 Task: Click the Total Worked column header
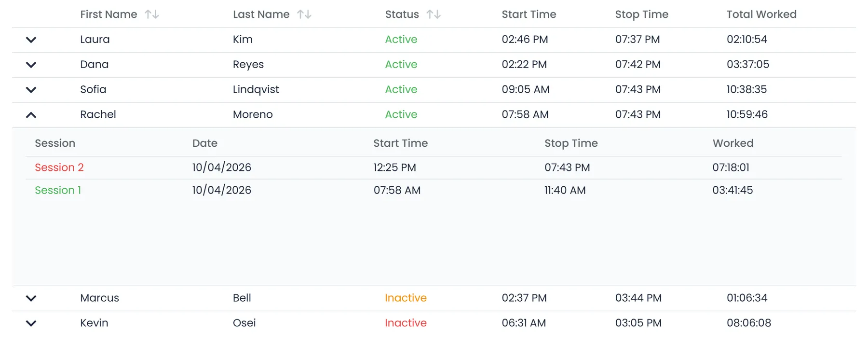point(761,14)
